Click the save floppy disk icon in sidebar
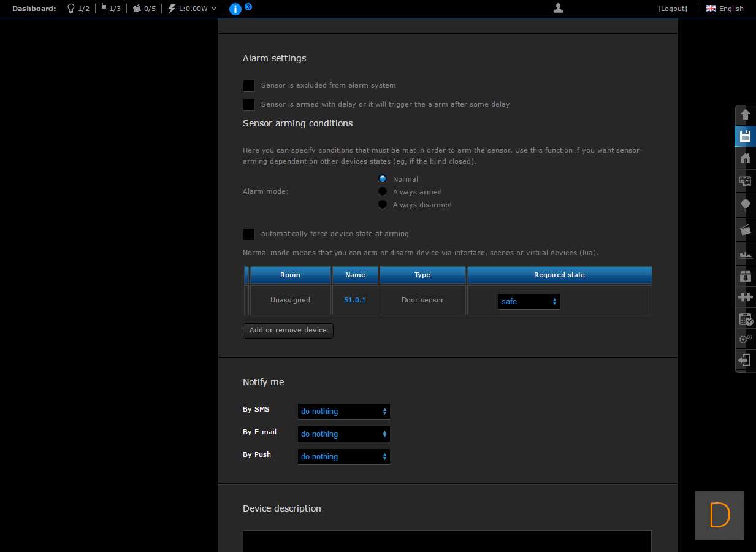 point(745,136)
